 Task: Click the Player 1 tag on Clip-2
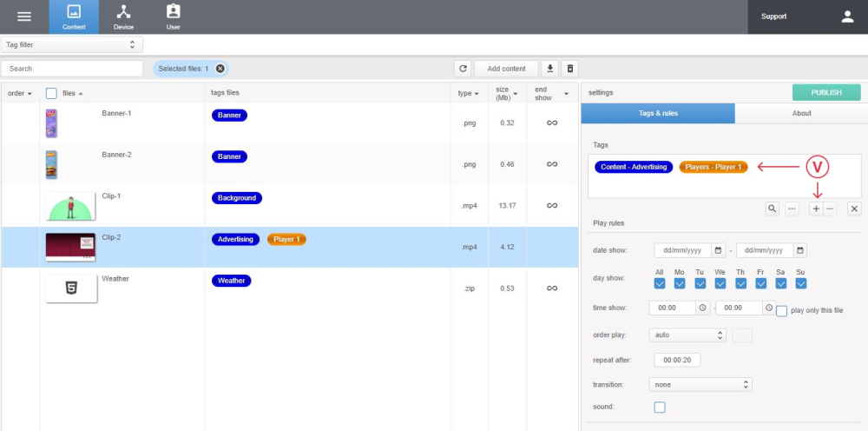tap(286, 239)
